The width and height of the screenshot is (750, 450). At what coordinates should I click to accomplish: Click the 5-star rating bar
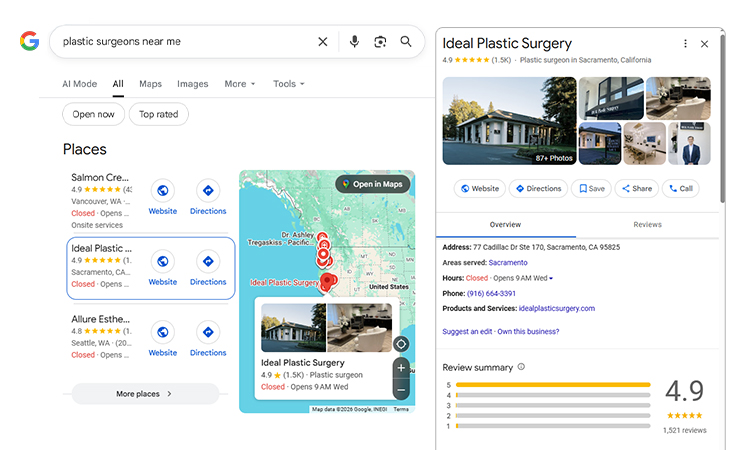[553, 384]
